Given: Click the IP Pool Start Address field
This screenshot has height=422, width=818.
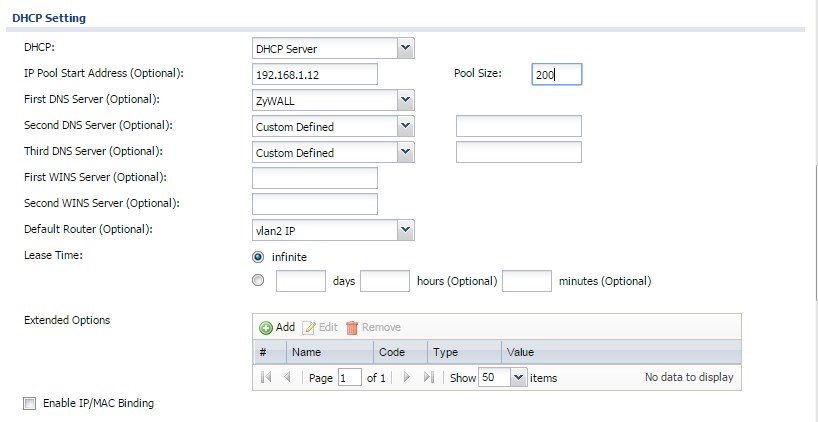Looking at the screenshot, I should (x=315, y=75).
